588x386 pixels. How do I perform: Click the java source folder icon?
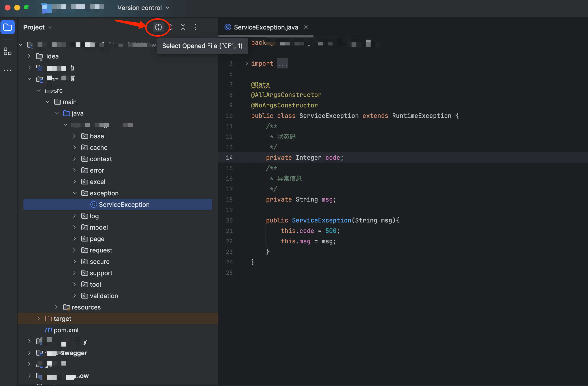(66, 113)
